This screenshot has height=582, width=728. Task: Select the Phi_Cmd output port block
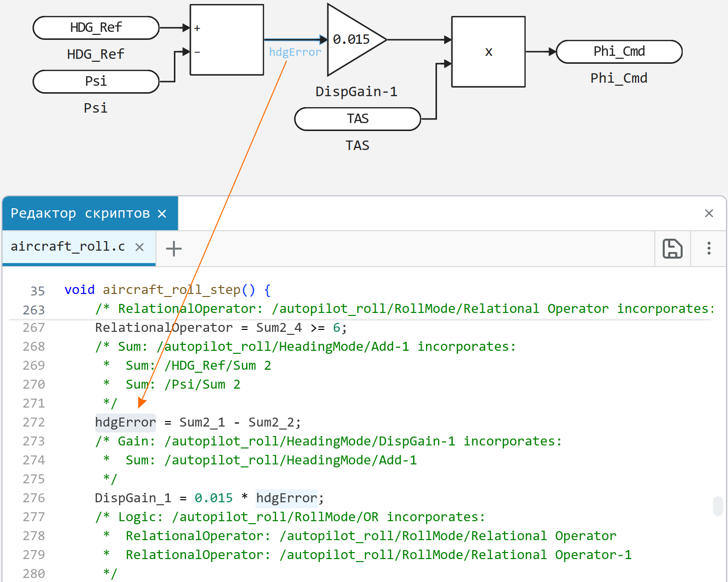coord(619,52)
